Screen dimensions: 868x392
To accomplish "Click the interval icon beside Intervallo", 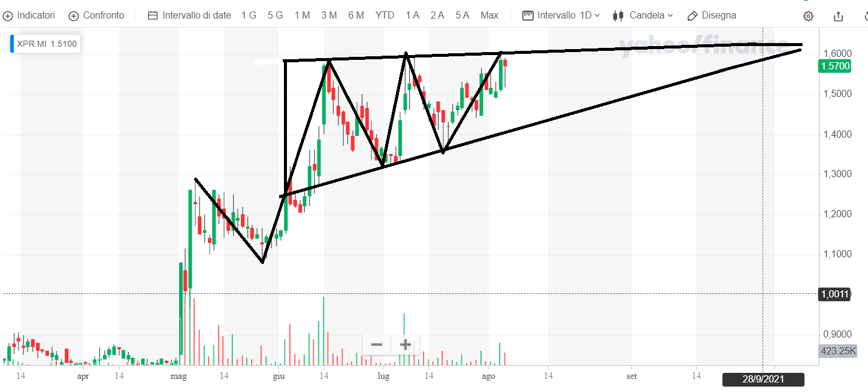I will tap(528, 16).
